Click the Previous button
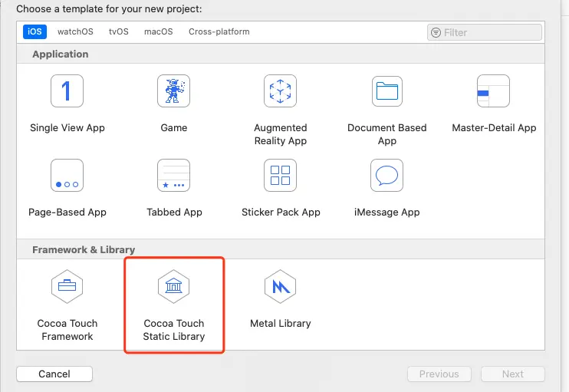The width and height of the screenshot is (569, 392). 439,374
